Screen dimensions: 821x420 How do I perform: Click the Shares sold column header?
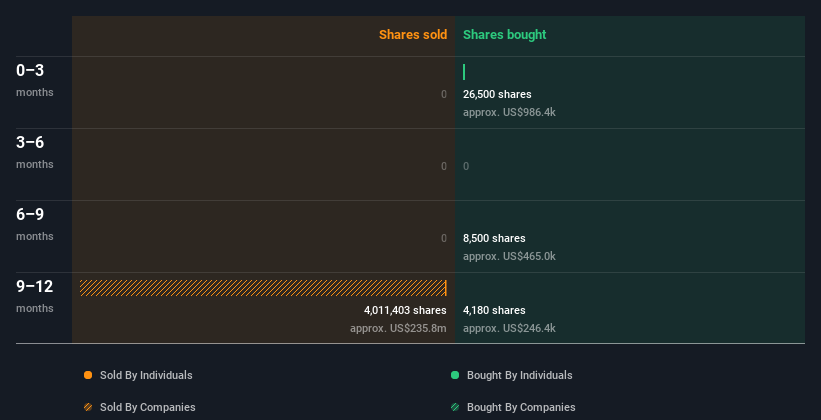point(413,35)
